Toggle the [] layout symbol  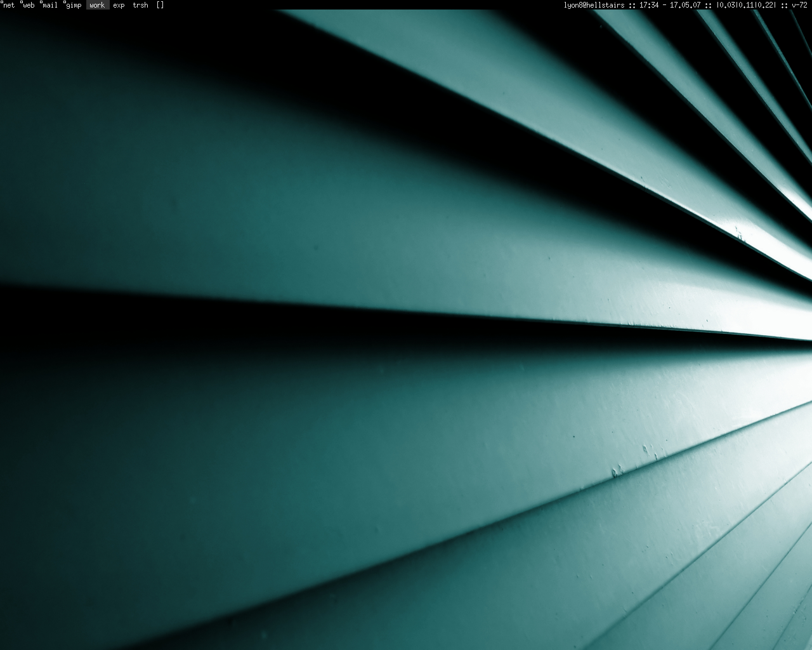tap(160, 5)
